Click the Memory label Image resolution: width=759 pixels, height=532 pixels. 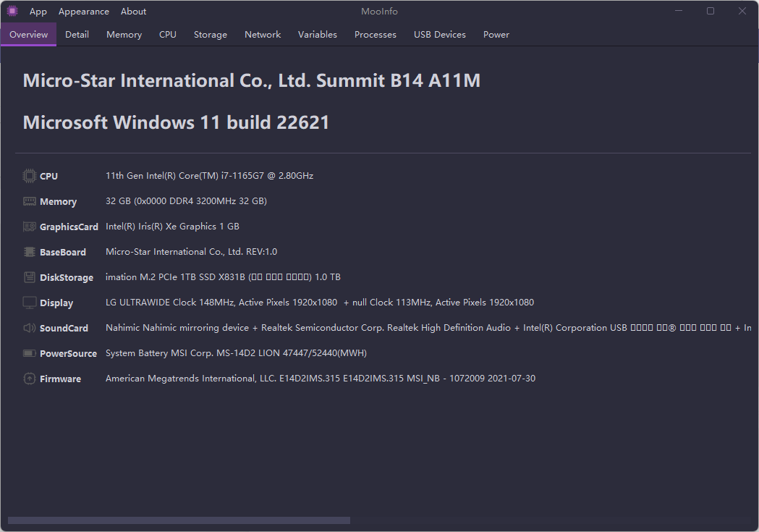[x=58, y=202]
